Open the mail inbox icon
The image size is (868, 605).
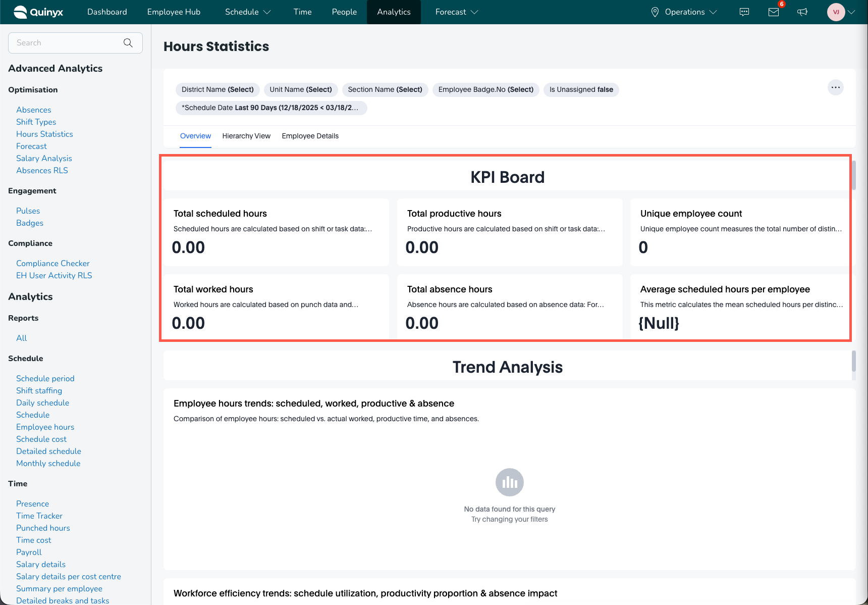773,12
